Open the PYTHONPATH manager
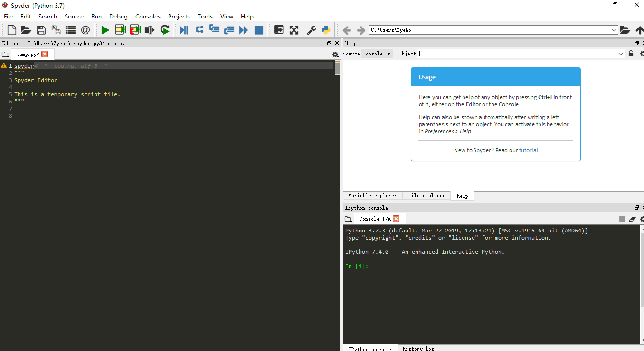Screen dimensions: 644x351 326,30
